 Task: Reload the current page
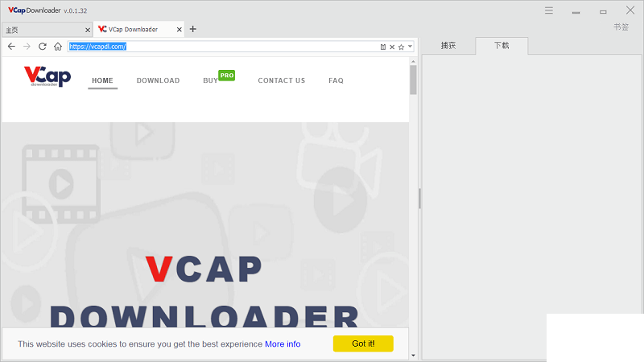click(42, 47)
